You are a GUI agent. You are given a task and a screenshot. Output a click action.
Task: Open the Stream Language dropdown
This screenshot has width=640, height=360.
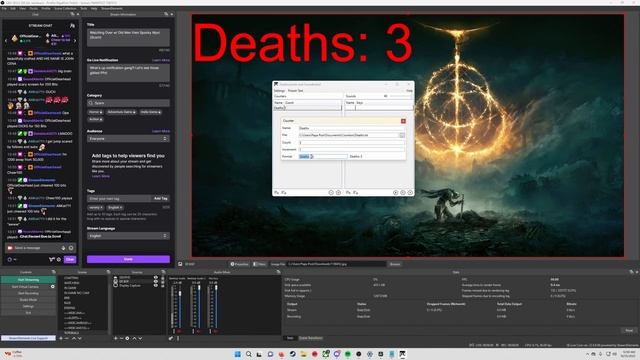click(x=128, y=236)
